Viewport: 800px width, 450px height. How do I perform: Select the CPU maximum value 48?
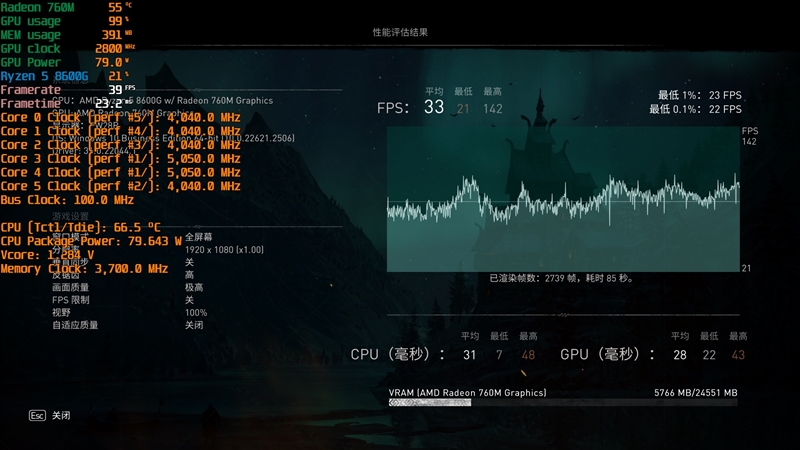[x=528, y=355]
